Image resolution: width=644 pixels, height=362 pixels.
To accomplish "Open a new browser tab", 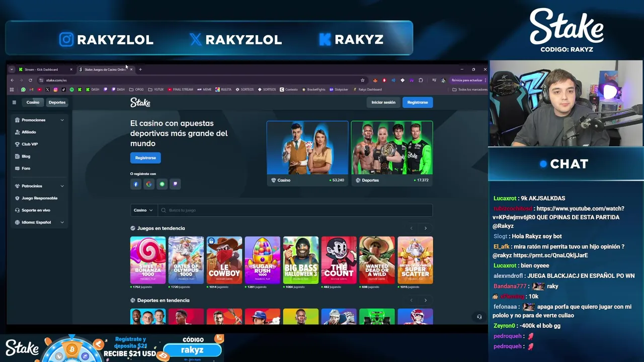I will [140, 69].
